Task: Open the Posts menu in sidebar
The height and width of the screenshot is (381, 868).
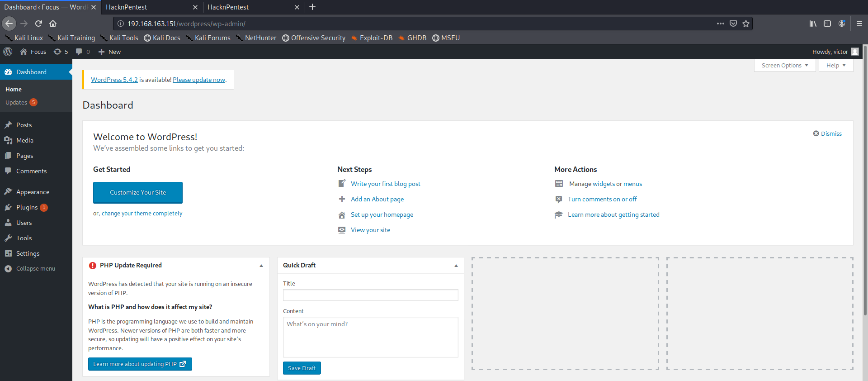Action: pos(36,125)
